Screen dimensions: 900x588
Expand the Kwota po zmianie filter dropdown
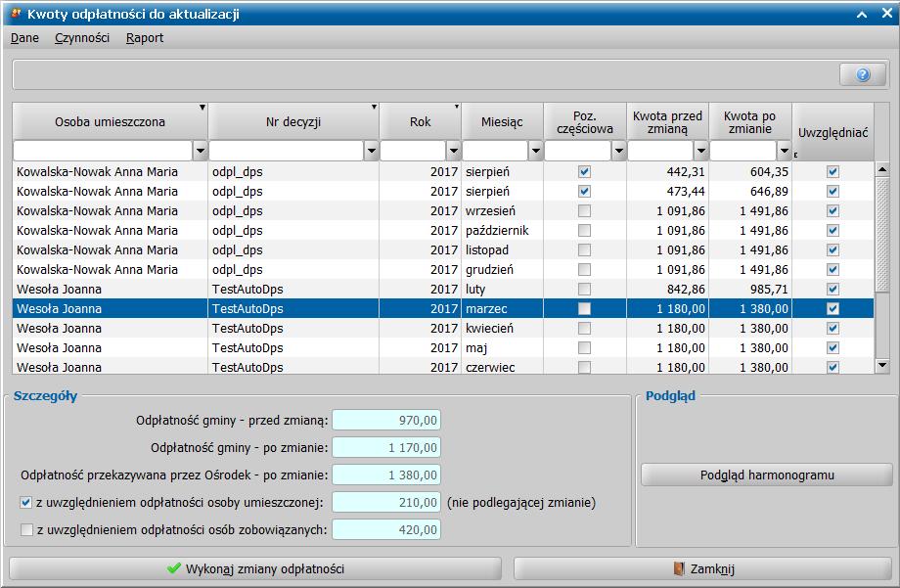point(784,151)
